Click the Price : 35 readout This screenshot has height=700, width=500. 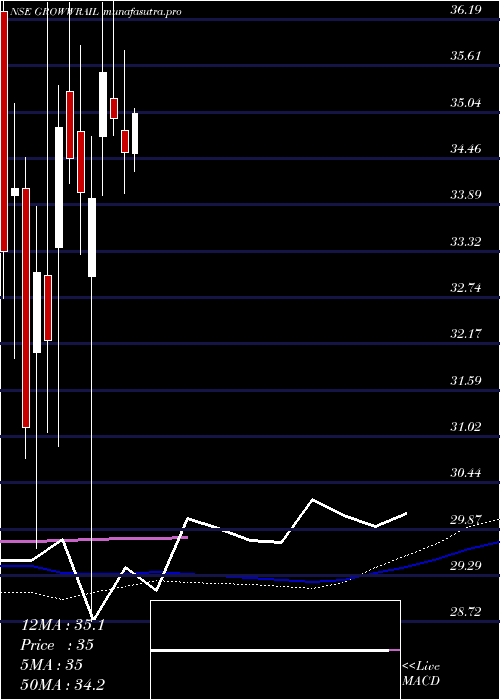tap(57, 645)
